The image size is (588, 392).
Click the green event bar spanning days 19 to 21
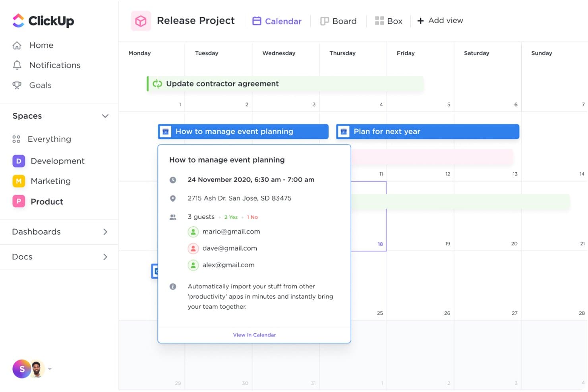click(460, 202)
